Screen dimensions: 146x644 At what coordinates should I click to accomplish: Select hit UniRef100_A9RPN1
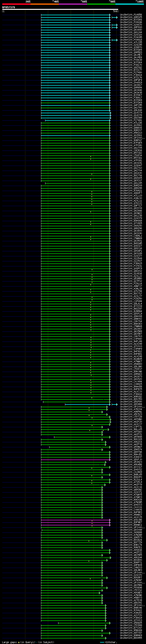(131, 412)
